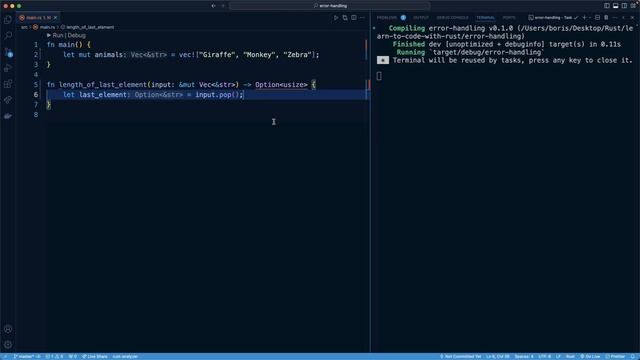Image resolution: width=640 pixels, height=360 pixels.
Task: Click Prettier in status bar
Action: [615, 356]
